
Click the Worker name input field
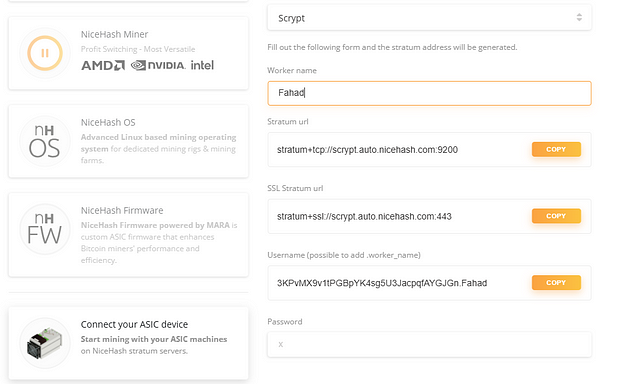pyautogui.click(x=429, y=93)
